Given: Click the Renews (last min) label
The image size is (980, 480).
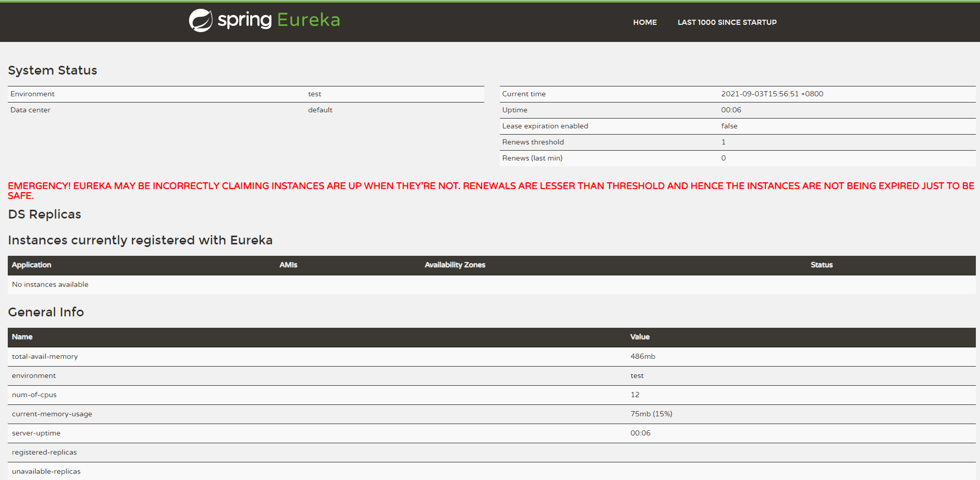Looking at the screenshot, I should coord(532,158).
